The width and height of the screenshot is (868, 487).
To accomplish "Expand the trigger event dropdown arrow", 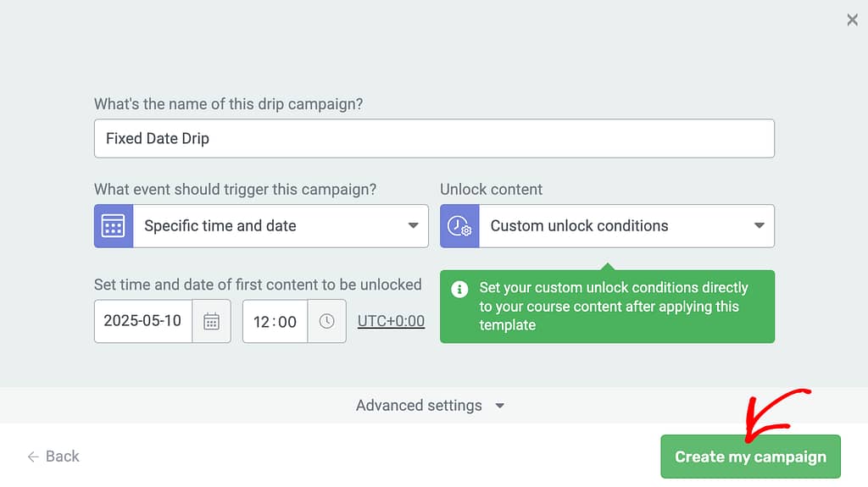I will pyautogui.click(x=413, y=226).
